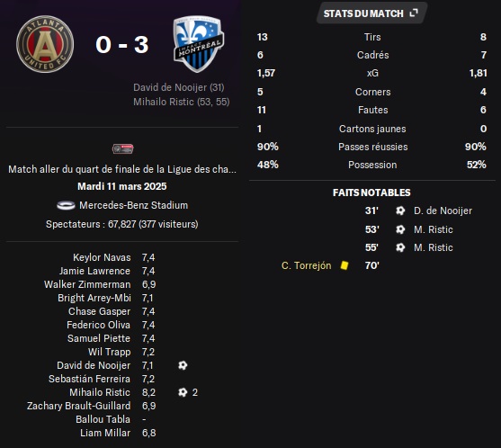Open the Stats du Match button

pyautogui.click(x=371, y=13)
